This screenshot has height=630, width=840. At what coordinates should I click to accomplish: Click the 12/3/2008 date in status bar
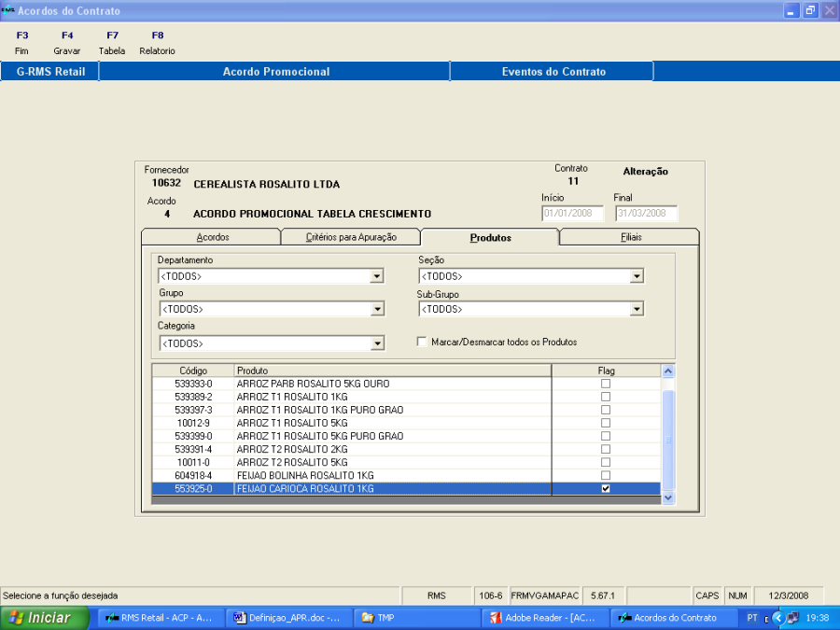pyautogui.click(x=788, y=595)
